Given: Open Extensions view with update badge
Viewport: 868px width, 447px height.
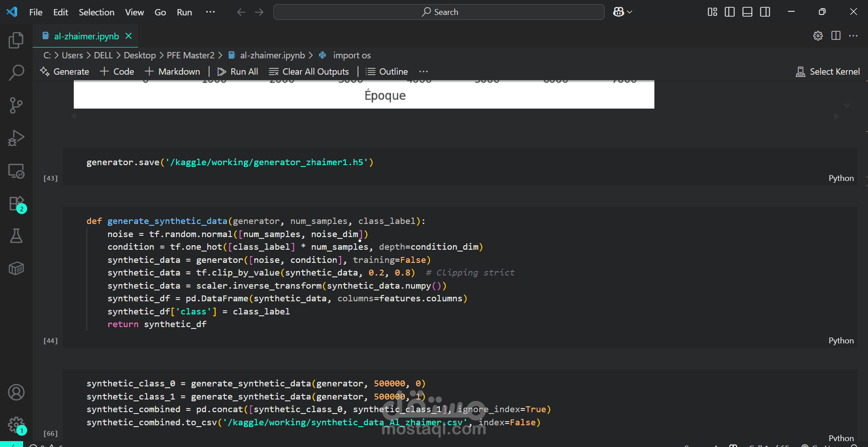Looking at the screenshot, I should (16, 204).
